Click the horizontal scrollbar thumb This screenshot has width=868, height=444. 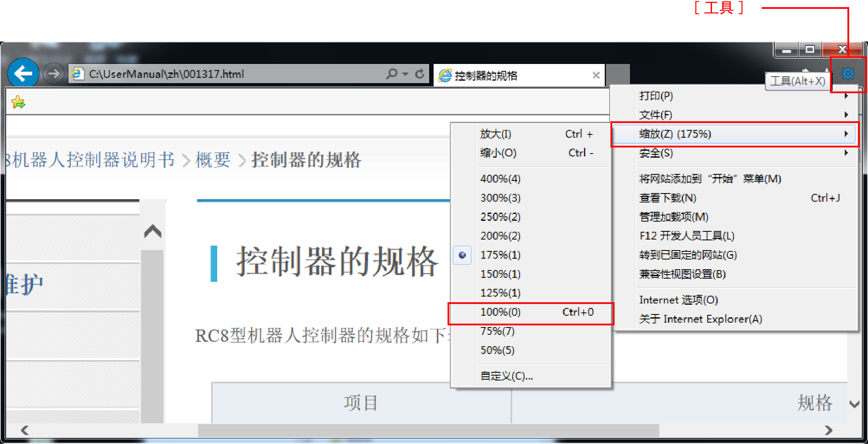click(x=428, y=430)
